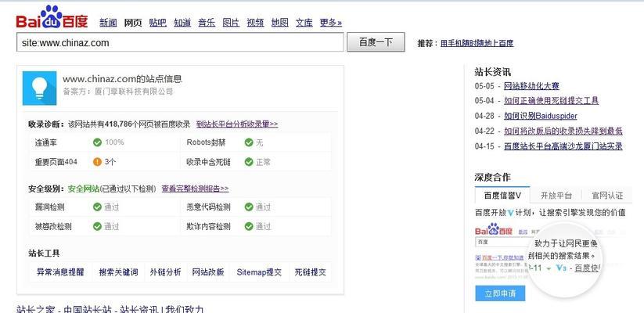644x313 pixels.
Task: Click the small Baidu logo in 深度合作 preview
Action: pos(494,229)
